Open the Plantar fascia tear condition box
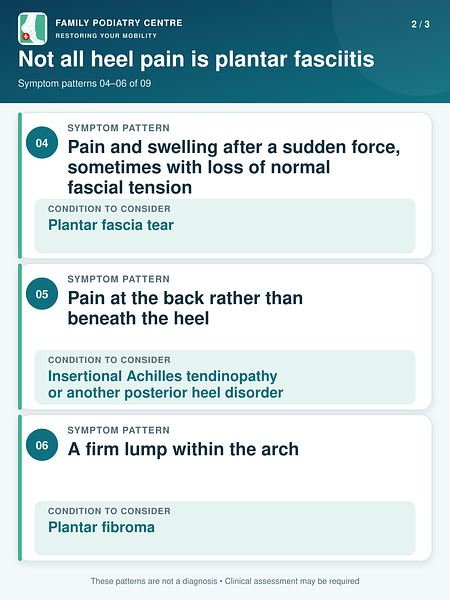Screen dimensions: 450x600 (x=225, y=226)
